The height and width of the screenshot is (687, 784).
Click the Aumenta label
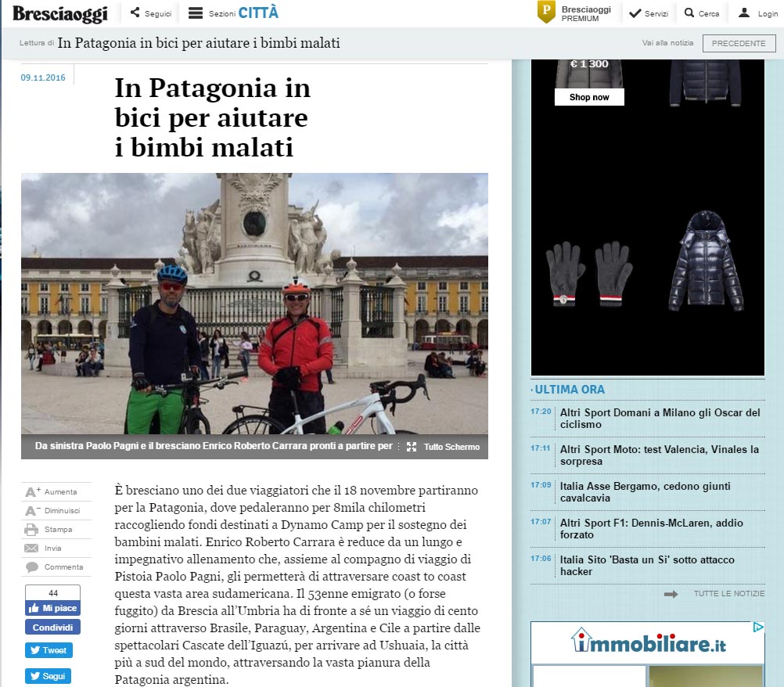point(60,492)
